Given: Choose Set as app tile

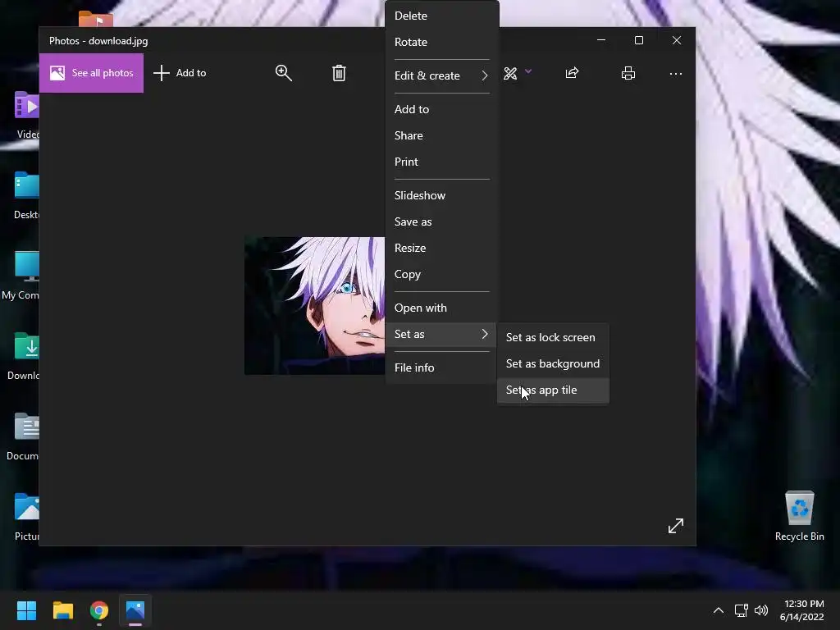Looking at the screenshot, I should [x=553, y=390].
